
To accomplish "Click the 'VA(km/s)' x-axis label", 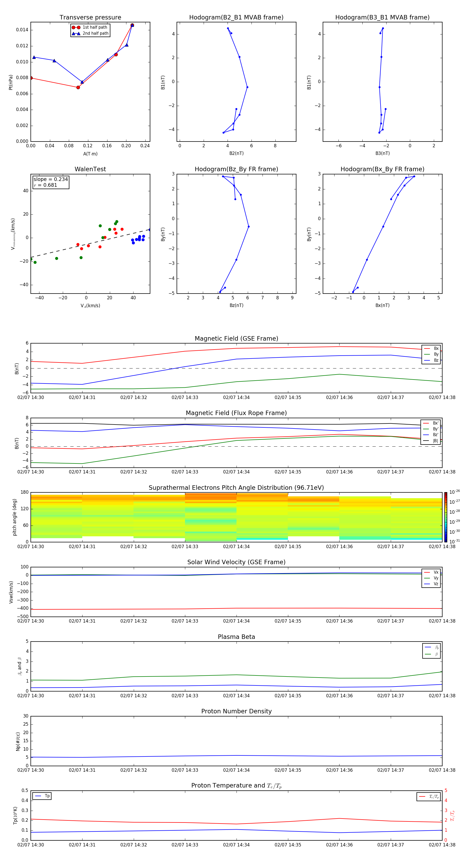I will click(x=90, y=306).
